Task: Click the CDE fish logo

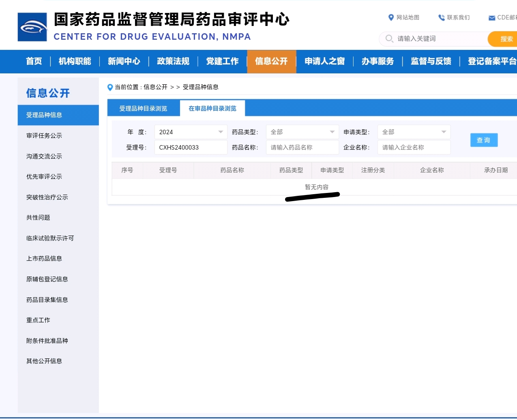Action: [x=32, y=27]
